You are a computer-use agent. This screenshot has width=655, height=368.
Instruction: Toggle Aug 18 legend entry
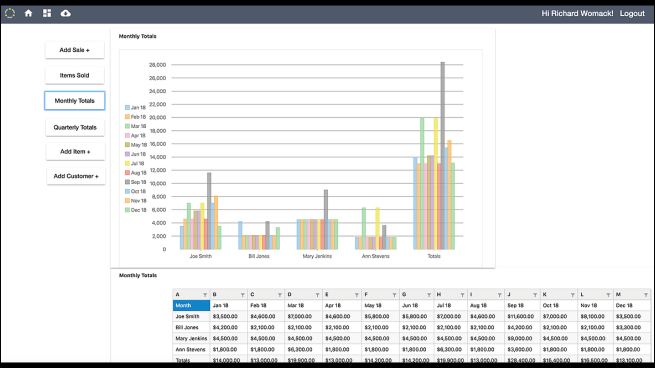[x=135, y=173]
